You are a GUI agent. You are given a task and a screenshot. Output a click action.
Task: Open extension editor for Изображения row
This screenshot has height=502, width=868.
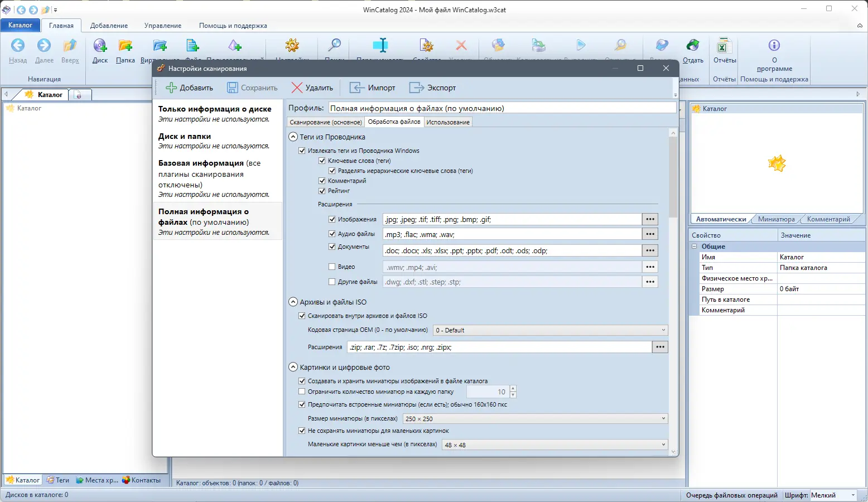(650, 219)
